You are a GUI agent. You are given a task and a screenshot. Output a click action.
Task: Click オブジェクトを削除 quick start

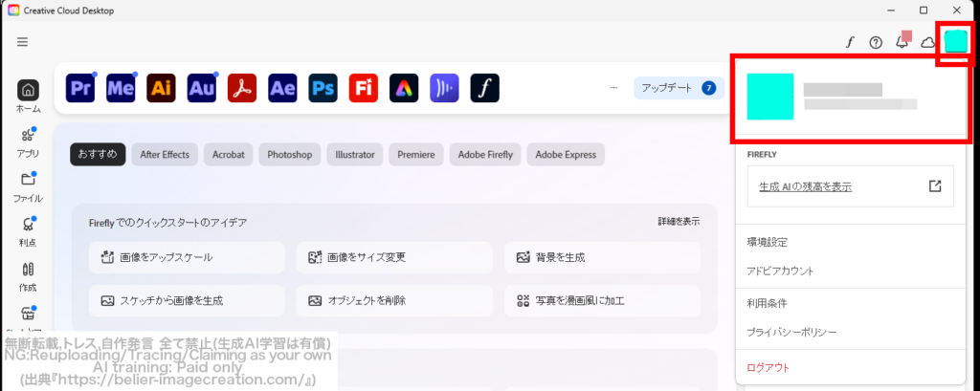(x=393, y=300)
